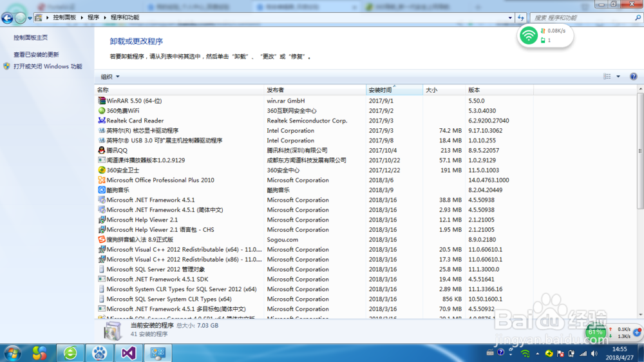The width and height of the screenshot is (644, 362).
Task: Open 控制面板主页 link
Action: [30, 37]
